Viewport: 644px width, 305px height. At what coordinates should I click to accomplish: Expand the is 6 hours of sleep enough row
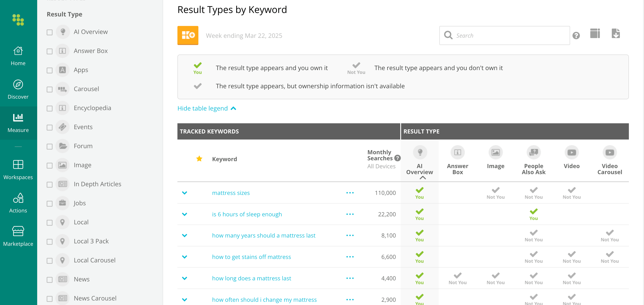coord(185,214)
